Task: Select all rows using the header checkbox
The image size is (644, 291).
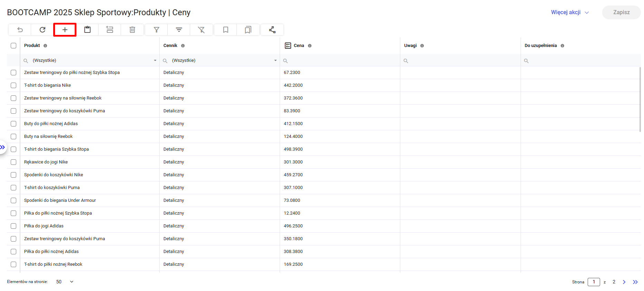Action: pyautogui.click(x=13, y=46)
